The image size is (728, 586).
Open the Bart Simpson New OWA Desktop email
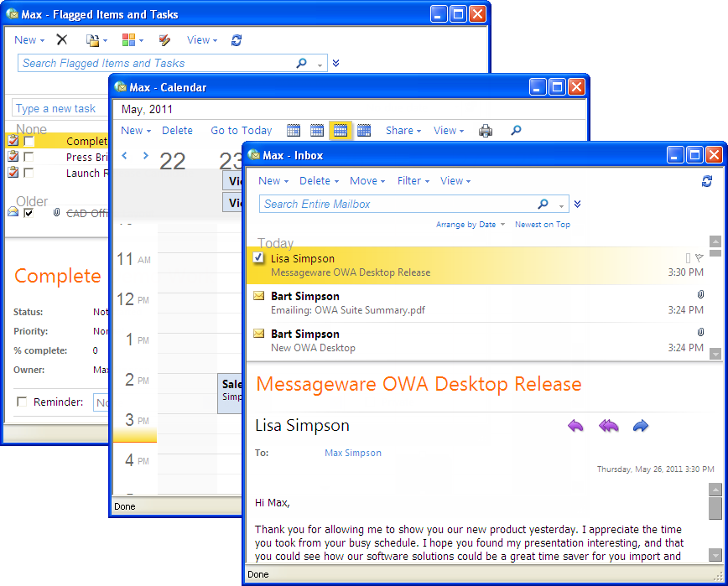click(478, 341)
